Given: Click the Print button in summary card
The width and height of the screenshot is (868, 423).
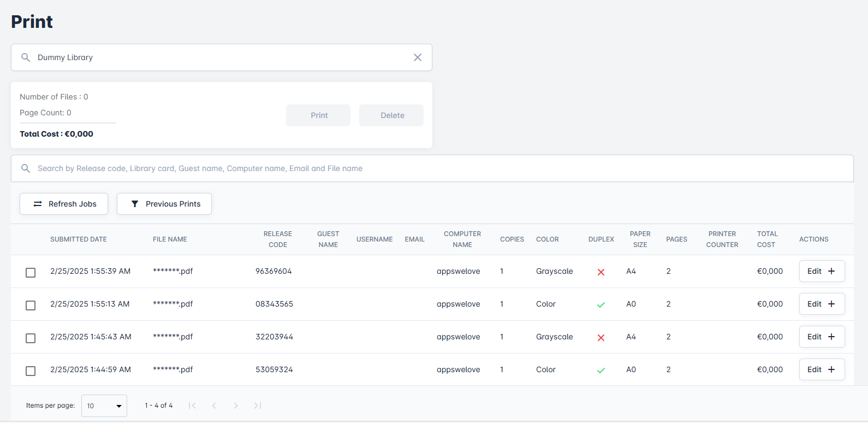Looking at the screenshot, I should (318, 115).
